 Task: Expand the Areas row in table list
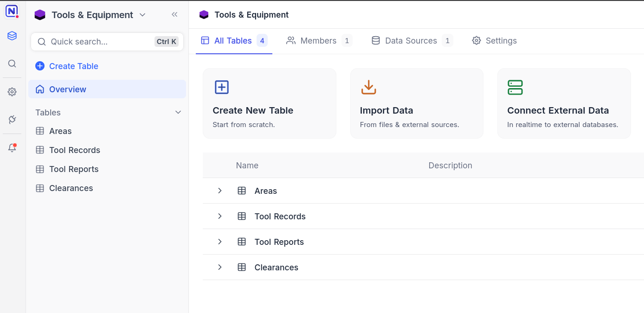point(220,191)
